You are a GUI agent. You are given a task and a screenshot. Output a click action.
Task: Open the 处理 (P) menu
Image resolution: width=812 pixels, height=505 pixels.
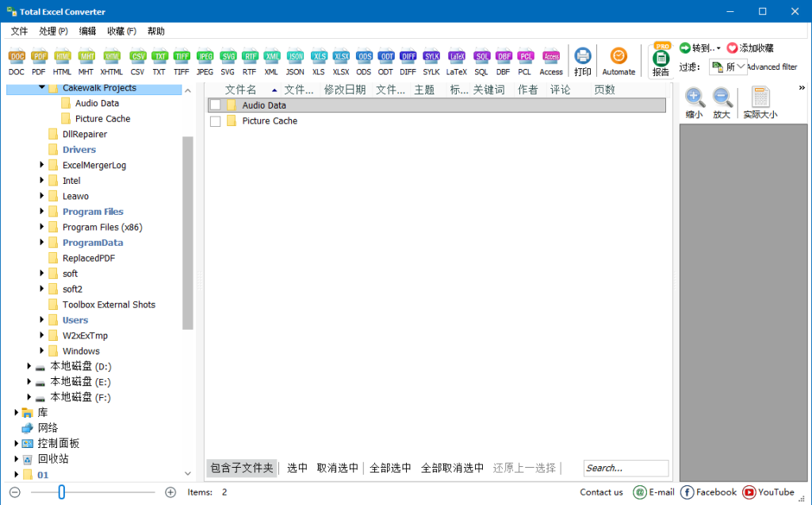53,31
